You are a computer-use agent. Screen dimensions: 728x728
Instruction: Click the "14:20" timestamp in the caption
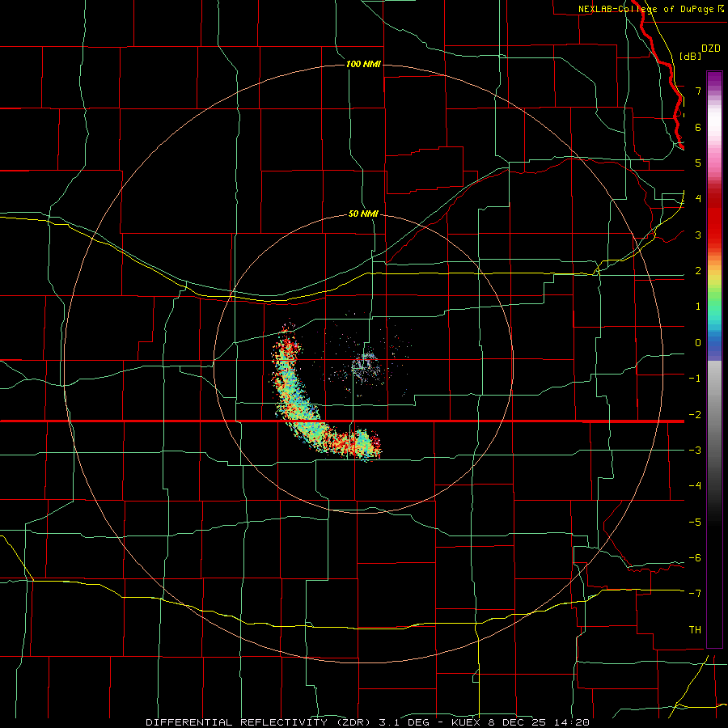click(x=573, y=722)
